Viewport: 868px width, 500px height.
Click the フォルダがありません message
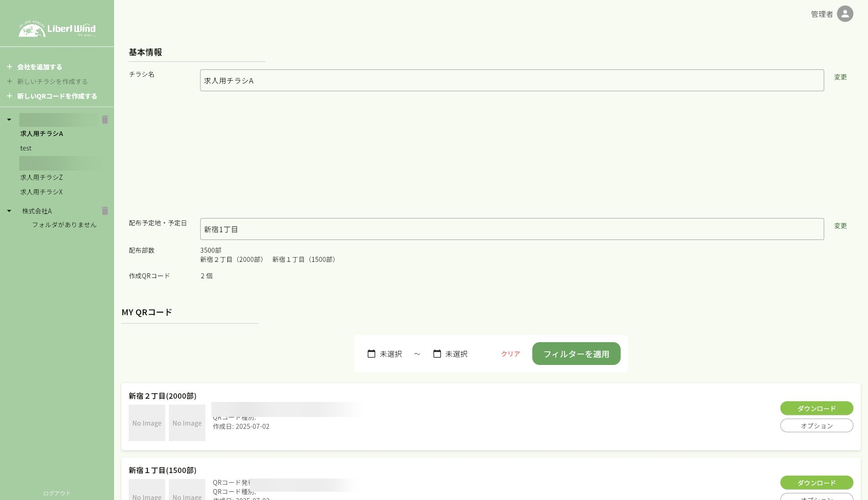point(64,224)
